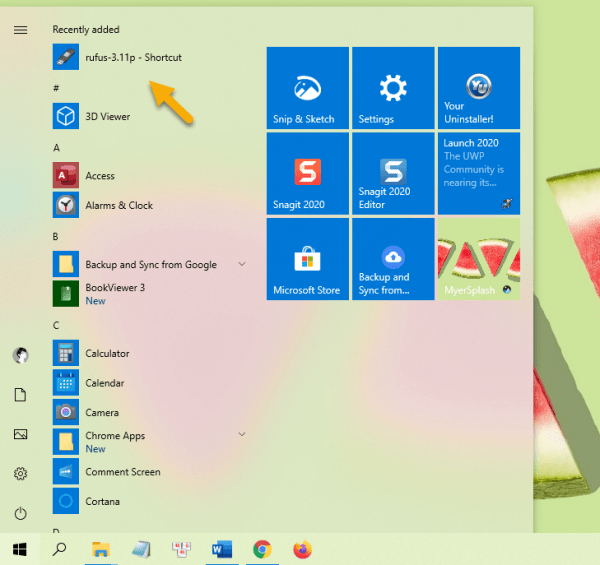Open Documents from Start sidebar

[21, 395]
